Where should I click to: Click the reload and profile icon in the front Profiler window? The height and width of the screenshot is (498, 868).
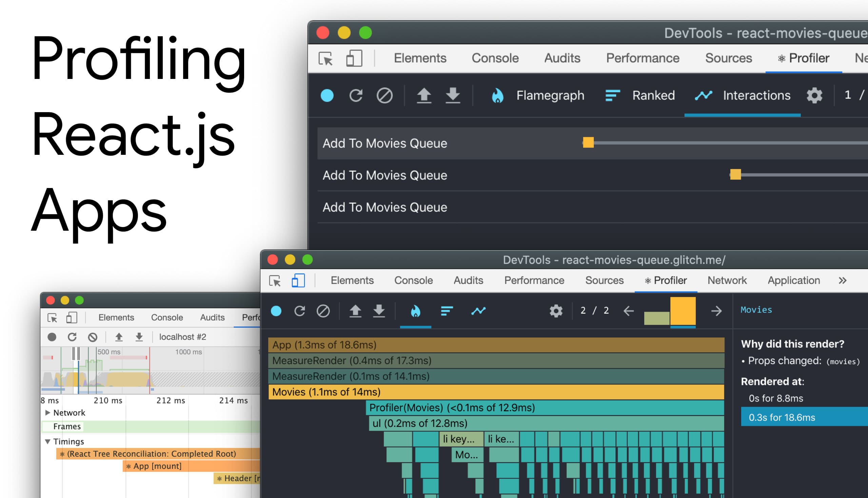tap(299, 311)
